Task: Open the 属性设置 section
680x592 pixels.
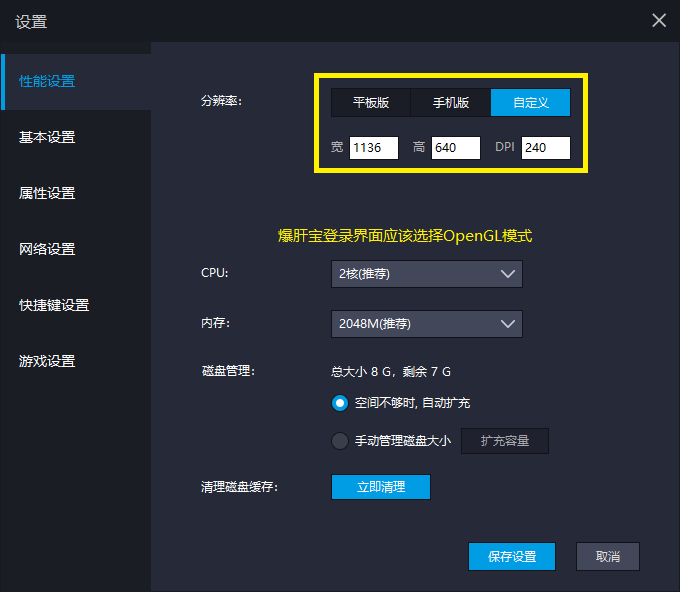Action: click(47, 193)
